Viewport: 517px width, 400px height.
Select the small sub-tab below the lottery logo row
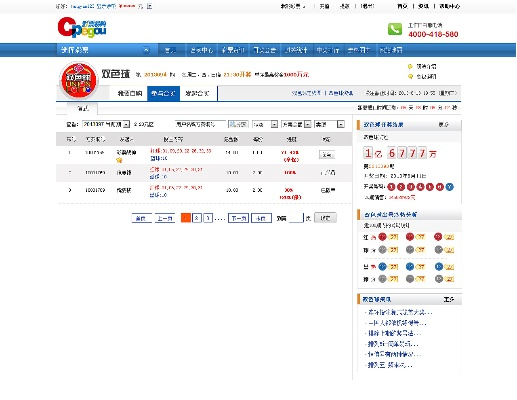coord(83,108)
